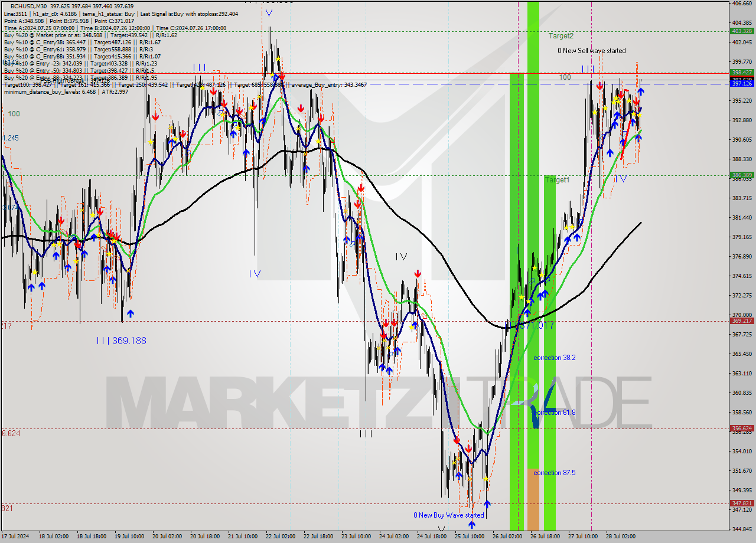Click the 383.715 price axis label
This screenshot has width=756, height=543.
(x=742, y=198)
